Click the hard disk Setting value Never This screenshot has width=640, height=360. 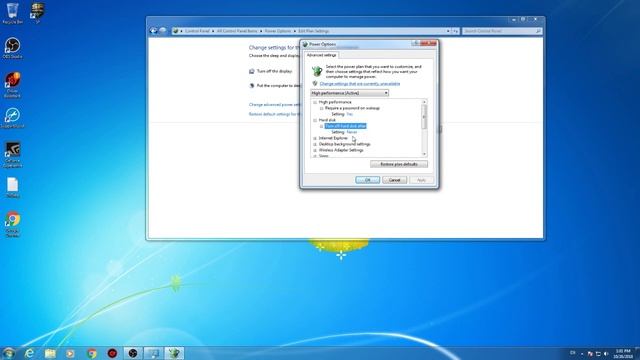click(351, 132)
